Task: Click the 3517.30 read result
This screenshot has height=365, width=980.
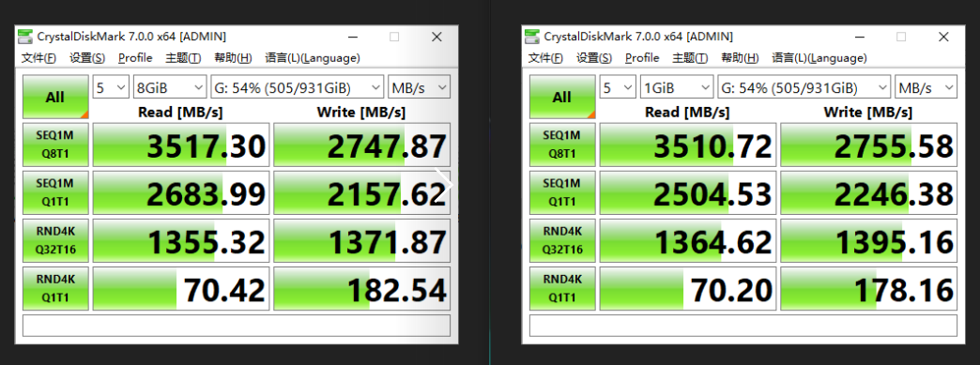Action: 181,144
